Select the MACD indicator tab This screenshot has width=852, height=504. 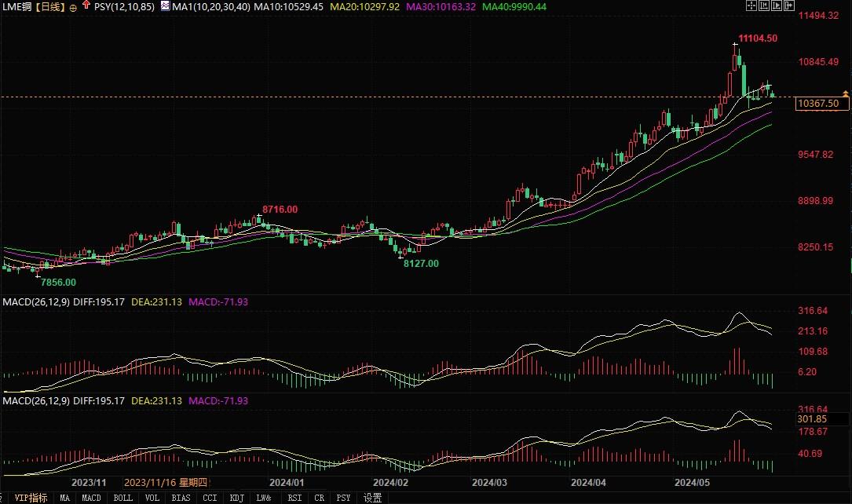pos(91,498)
